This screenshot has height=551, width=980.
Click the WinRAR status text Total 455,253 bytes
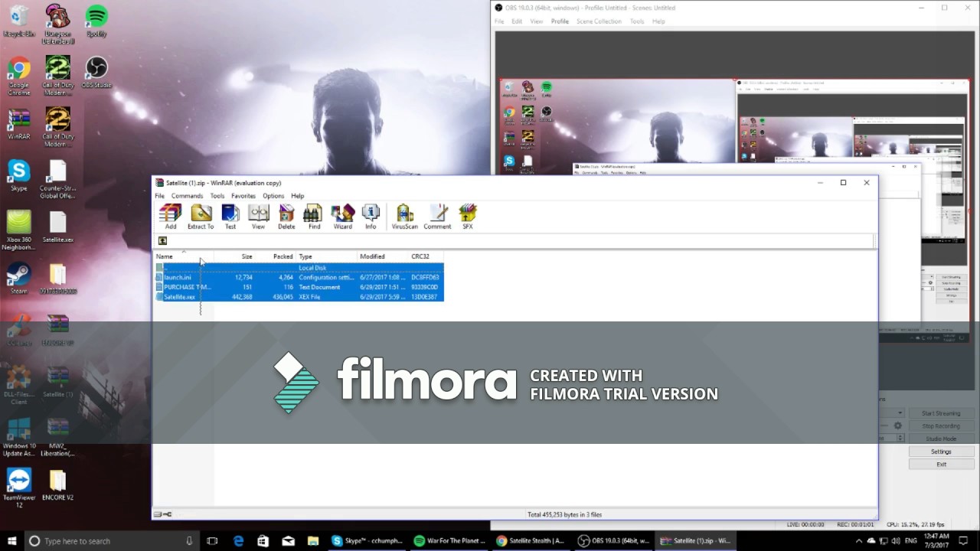564,514
